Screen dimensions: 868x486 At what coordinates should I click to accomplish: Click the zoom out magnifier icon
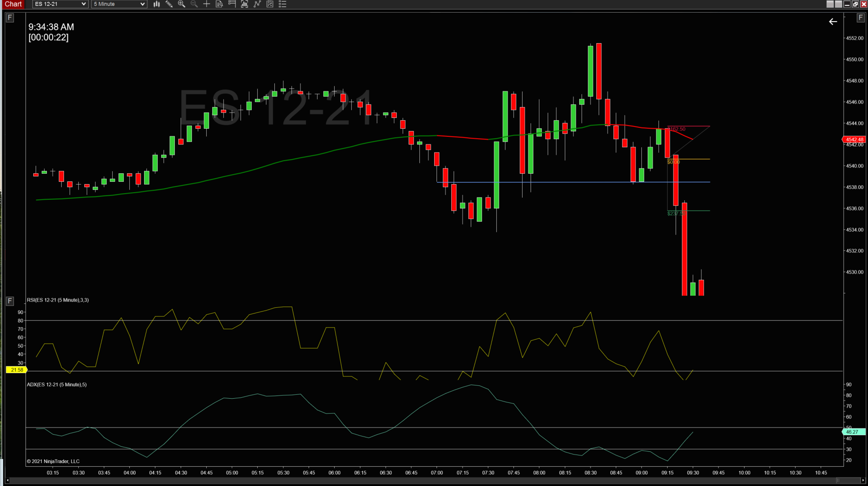click(x=194, y=4)
